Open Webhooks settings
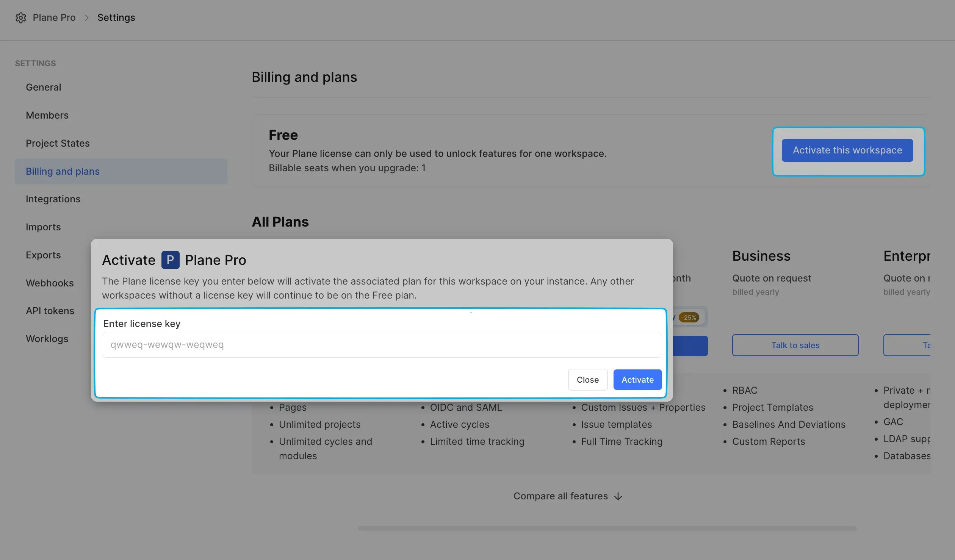Image resolution: width=955 pixels, height=560 pixels. point(50,283)
